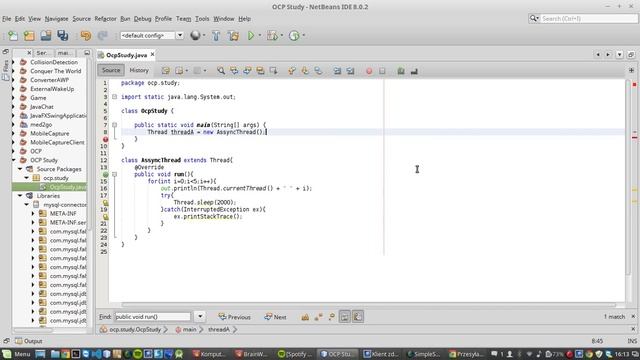Fold the main method at line 7
The image size is (640, 360).
point(115,125)
